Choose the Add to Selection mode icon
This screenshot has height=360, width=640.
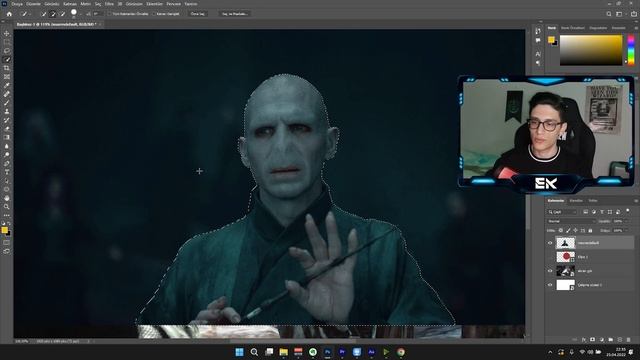tap(53, 14)
